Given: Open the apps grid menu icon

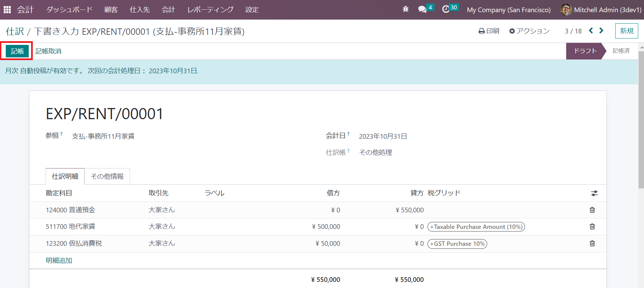Looking at the screenshot, I should tap(7, 10).
